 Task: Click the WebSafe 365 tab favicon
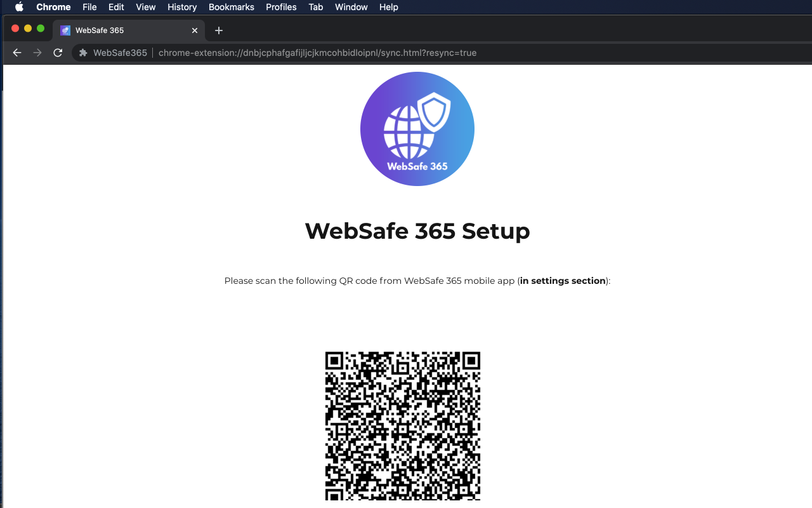(x=65, y=30)
